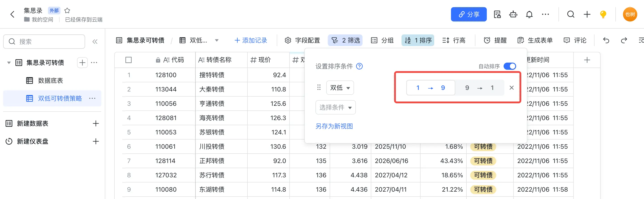Expand the 选择条件 dropdown

point(335,107)
